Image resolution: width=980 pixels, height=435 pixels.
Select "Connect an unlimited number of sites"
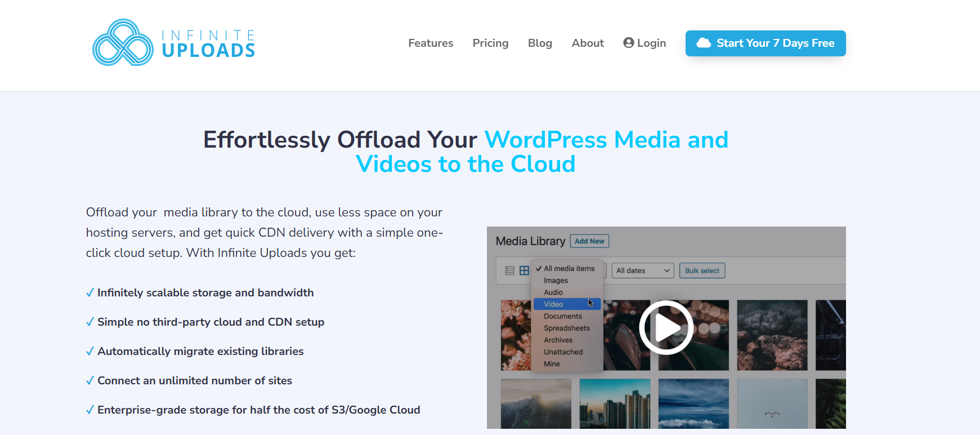click(195, 380)
